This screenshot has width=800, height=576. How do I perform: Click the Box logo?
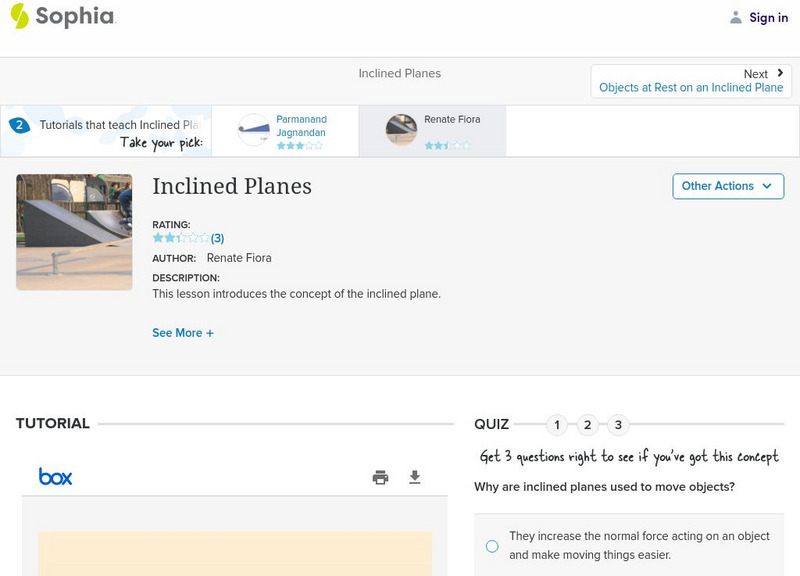pos(56,477)
